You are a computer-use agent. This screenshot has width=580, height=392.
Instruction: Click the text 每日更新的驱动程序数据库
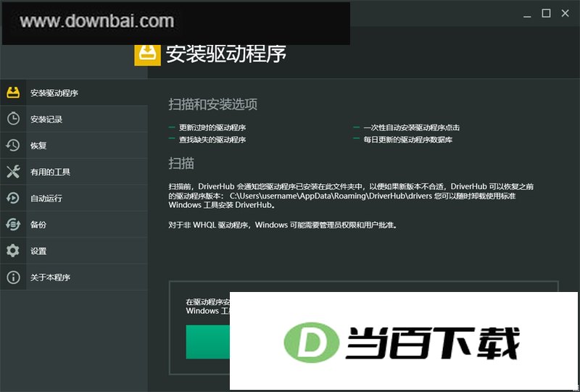[x=408, y=140]
